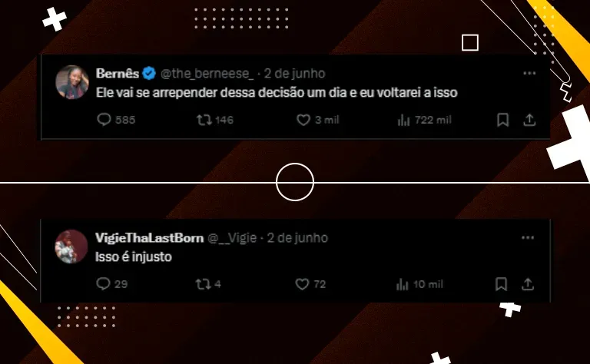The width and height of the screenshot is (590, 364).
Task: Like the Bernês tweet
Action: coord(317,120)
